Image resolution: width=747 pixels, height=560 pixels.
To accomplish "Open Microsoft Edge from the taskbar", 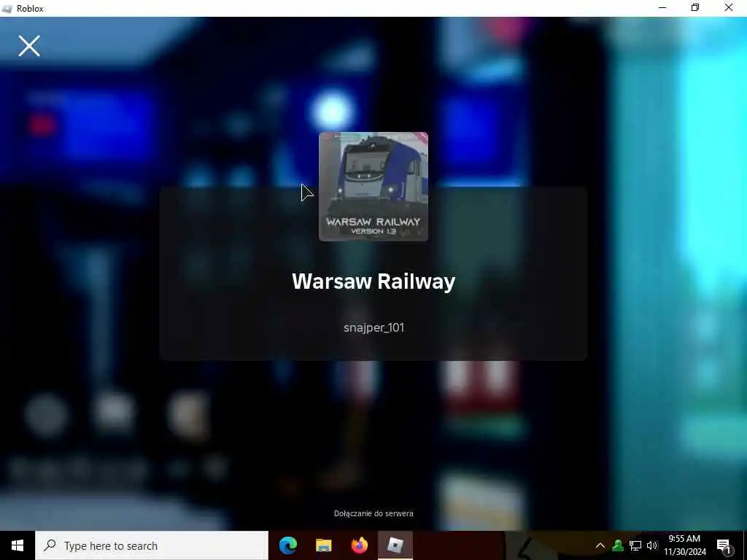I will click(288, 545).
